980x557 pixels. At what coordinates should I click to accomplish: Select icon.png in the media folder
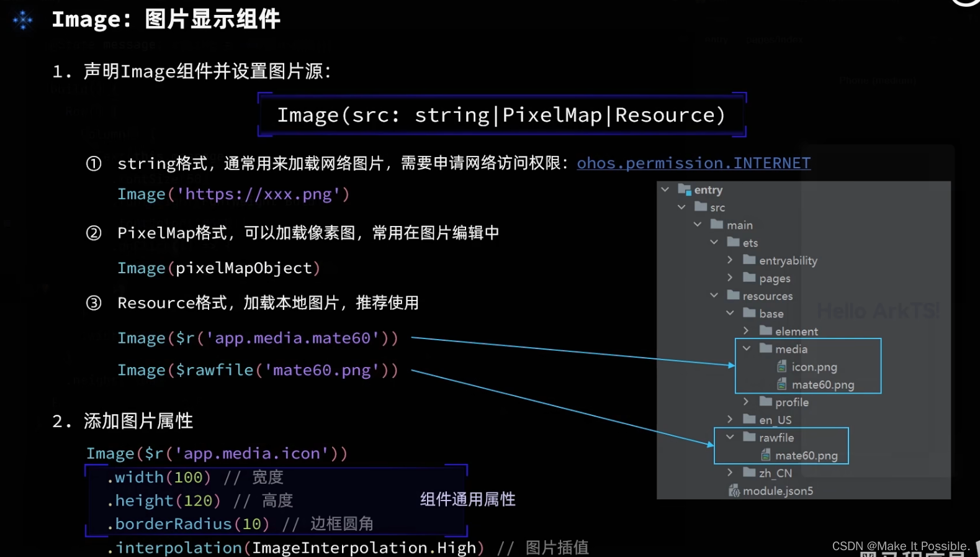tap(814, 367)
